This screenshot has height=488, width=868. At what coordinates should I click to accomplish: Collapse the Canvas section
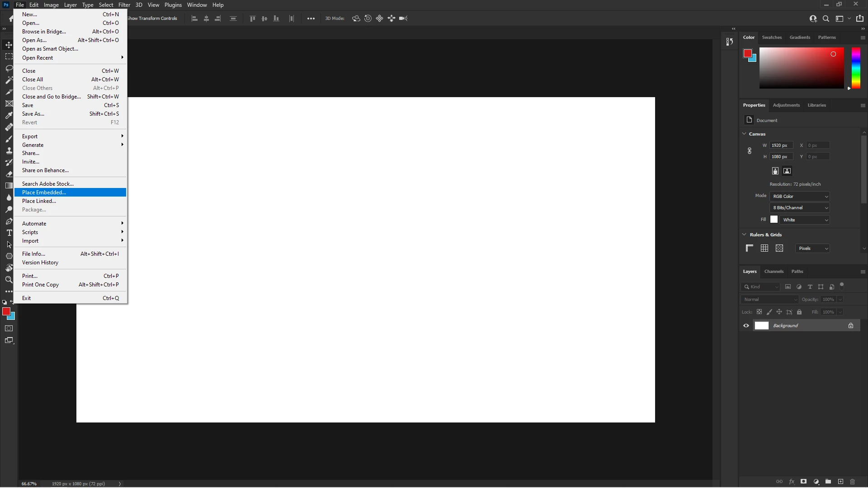point(744,134)
